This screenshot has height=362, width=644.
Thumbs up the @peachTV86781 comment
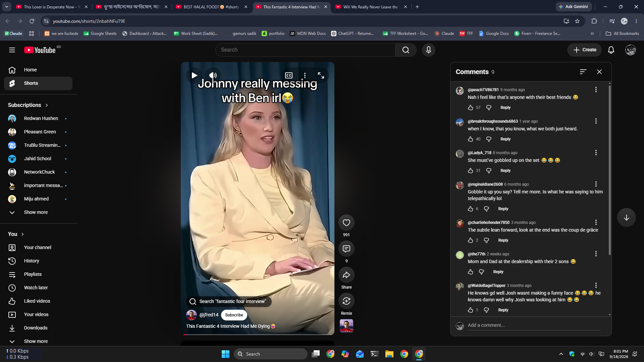coord(471,108)
